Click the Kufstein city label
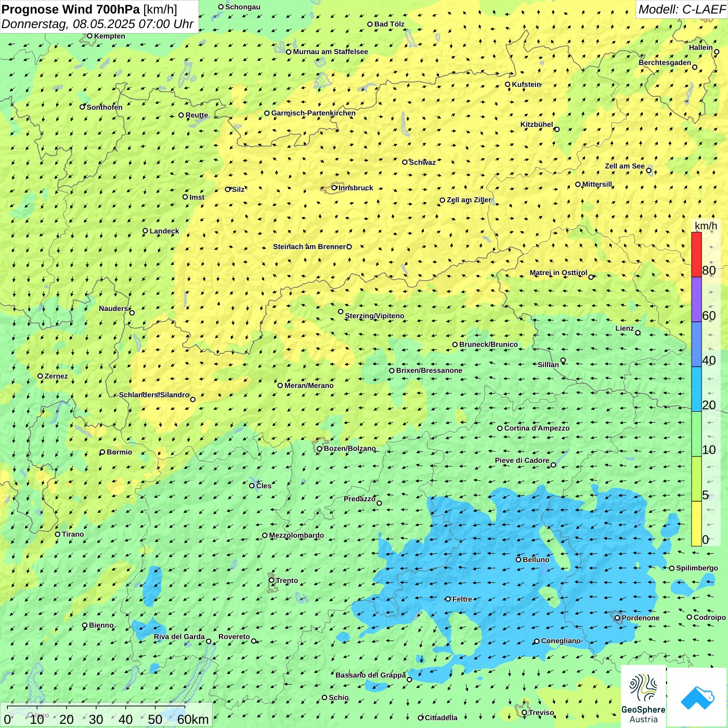This screenshot has height=728, width=728. 526,84
